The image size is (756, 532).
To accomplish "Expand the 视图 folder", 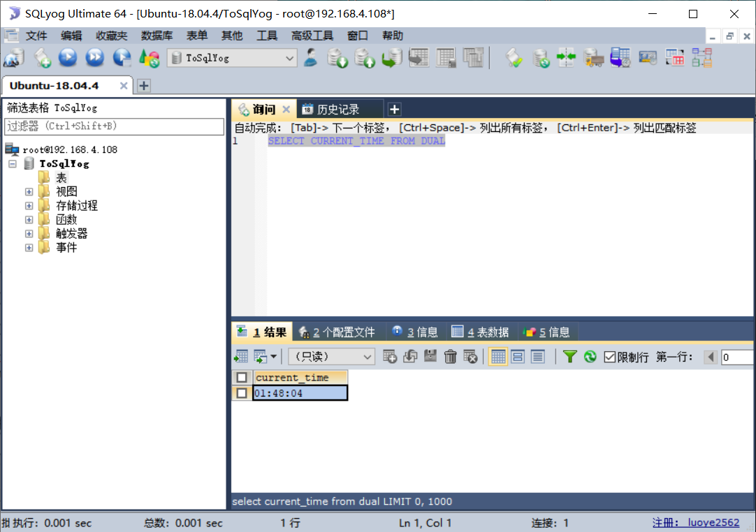I will point(29,192).
